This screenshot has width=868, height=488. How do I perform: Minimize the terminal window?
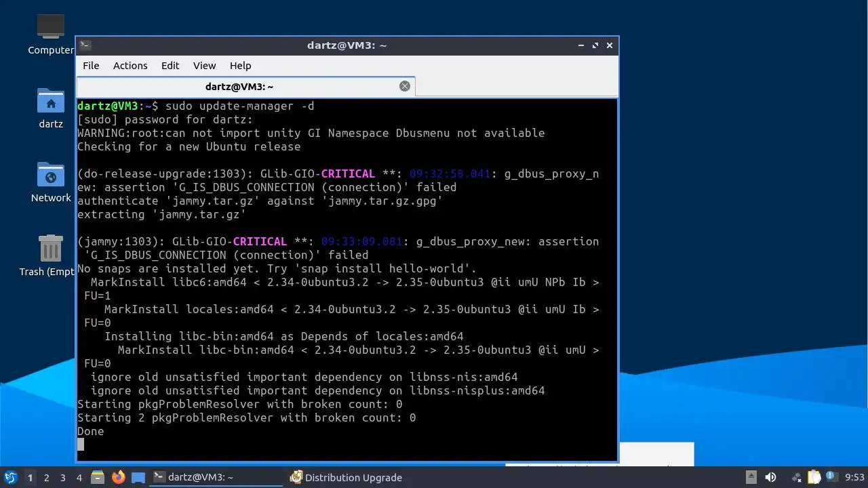tap(581, 45)
